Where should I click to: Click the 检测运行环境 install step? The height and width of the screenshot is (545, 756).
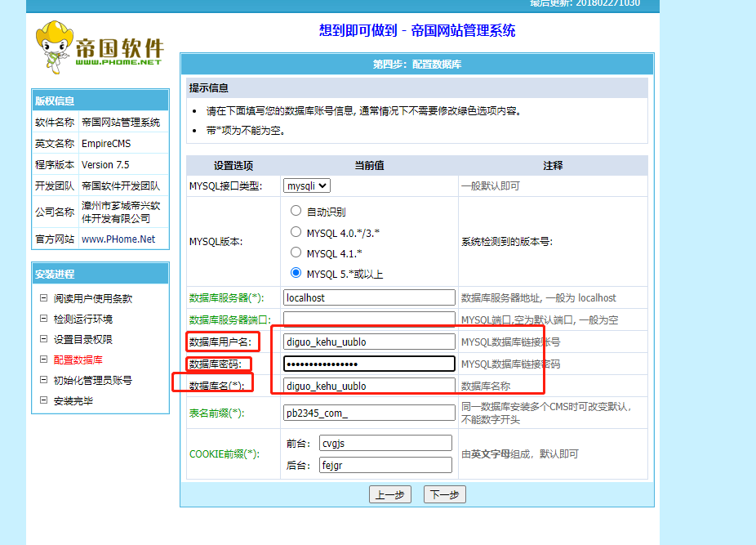coord(83,319)
